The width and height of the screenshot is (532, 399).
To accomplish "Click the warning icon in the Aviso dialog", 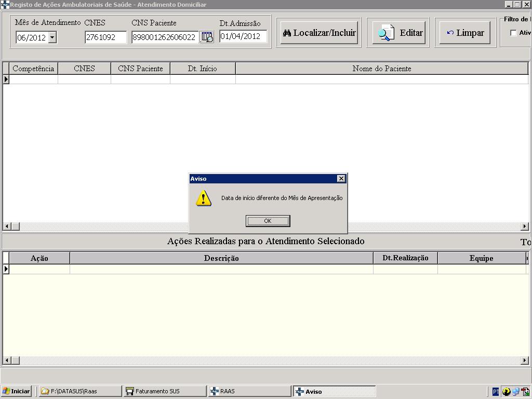I will (x=204, y=198).
